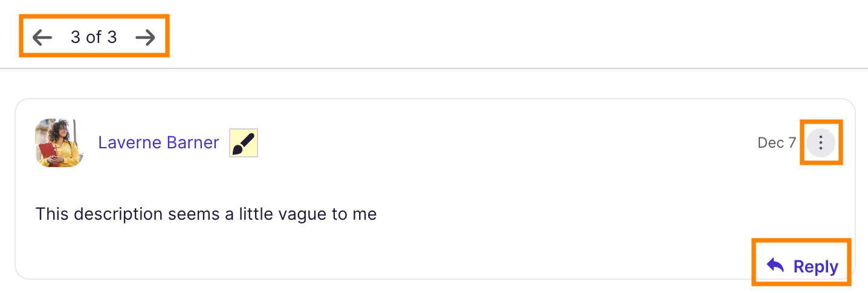Image resolution: width=868 pixels, height=293 pixels.
Task: Advance with the right arrow icon
Action: point(145,38)
